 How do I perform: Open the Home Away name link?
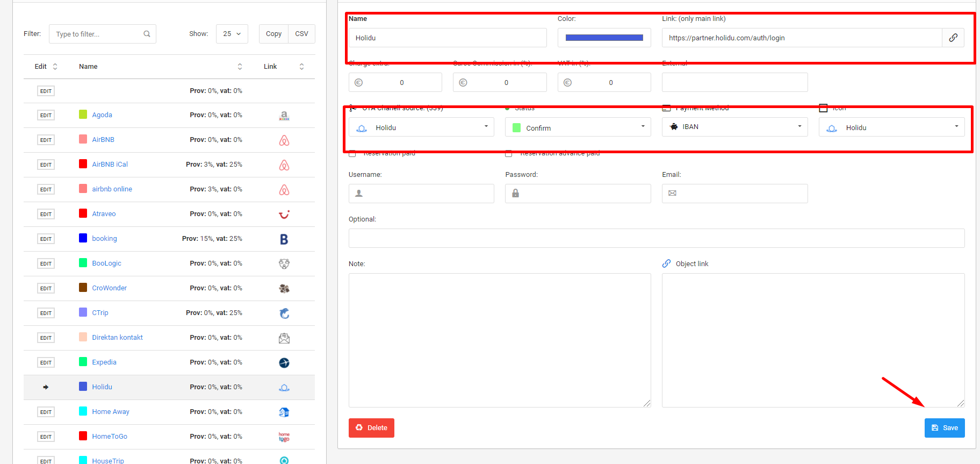click(111, 412)
